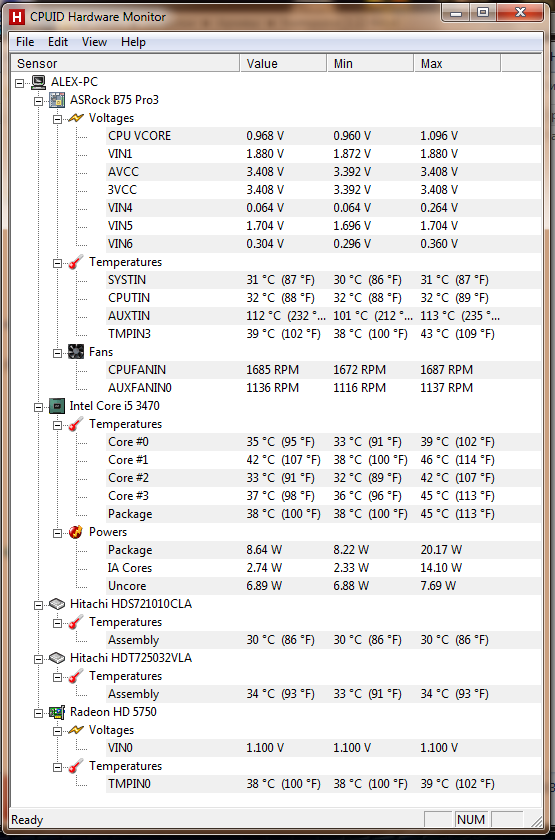Click the 20.17 W Package max value
Image resolution: width=555 pixels, height=840 pixels.
441,550
